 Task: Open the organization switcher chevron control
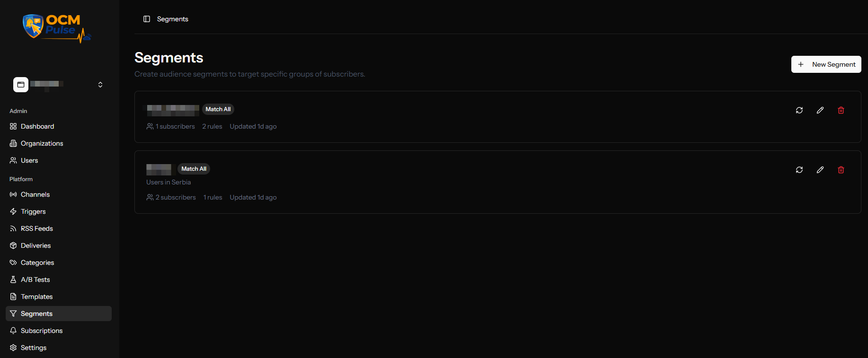(x=100, y=84)
